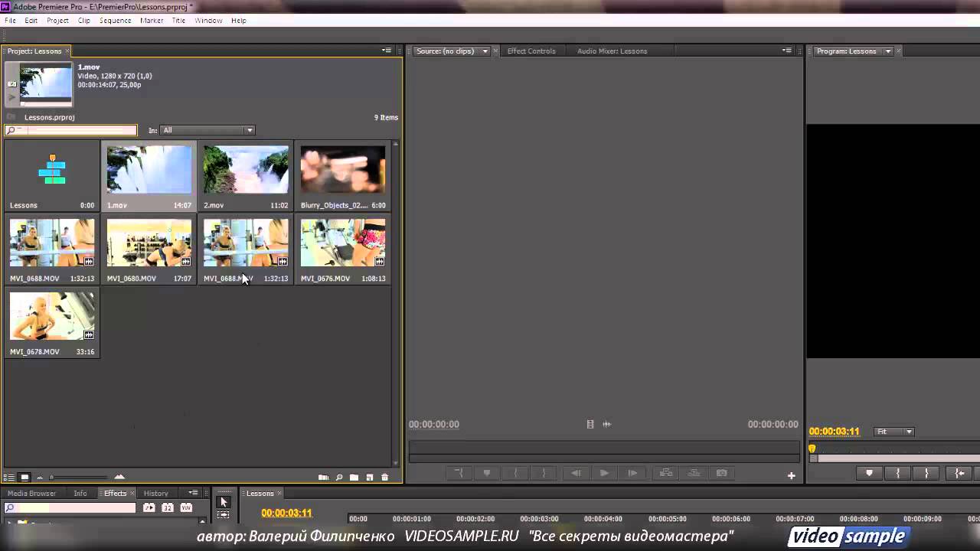
Task: Select the Selection tool arrow
Action: 224,502
